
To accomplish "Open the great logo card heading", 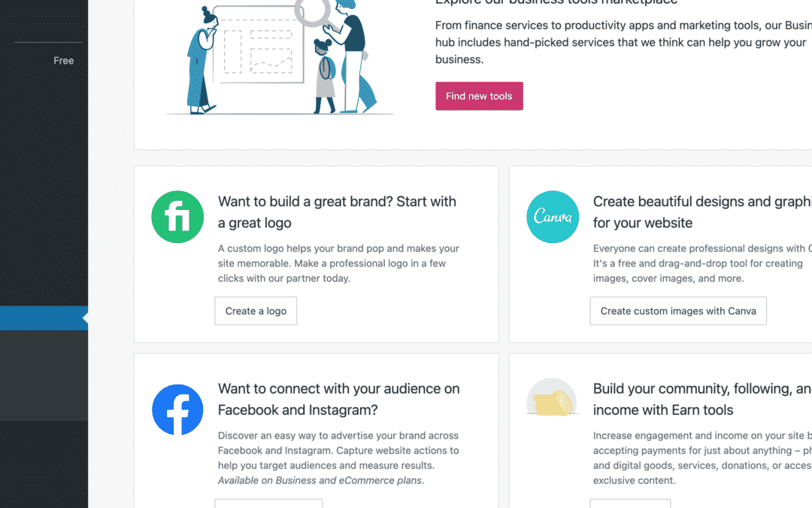I will pyautogui.click(x=337, y=212).
